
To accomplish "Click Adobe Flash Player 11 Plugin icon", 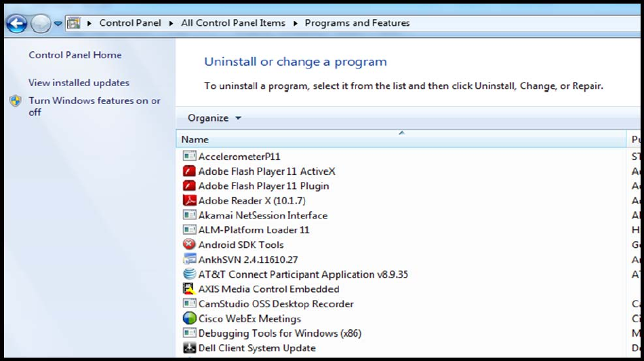I will [189, 186].
